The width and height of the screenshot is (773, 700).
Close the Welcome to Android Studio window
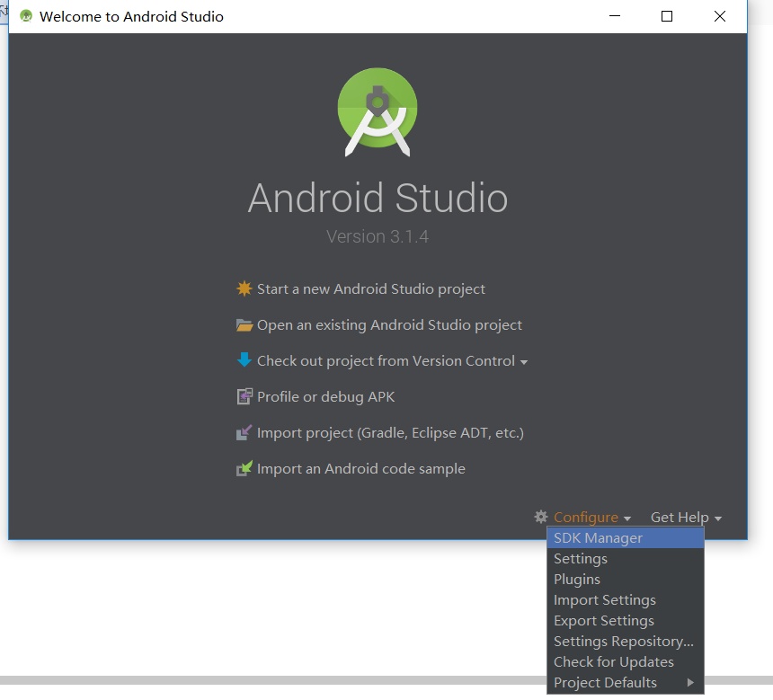(x=719, y=16)
